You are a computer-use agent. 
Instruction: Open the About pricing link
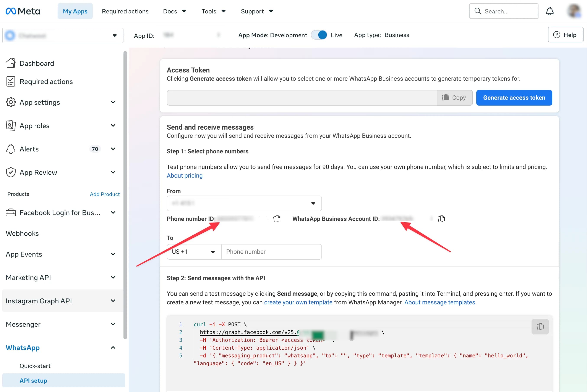click(185, 175)
